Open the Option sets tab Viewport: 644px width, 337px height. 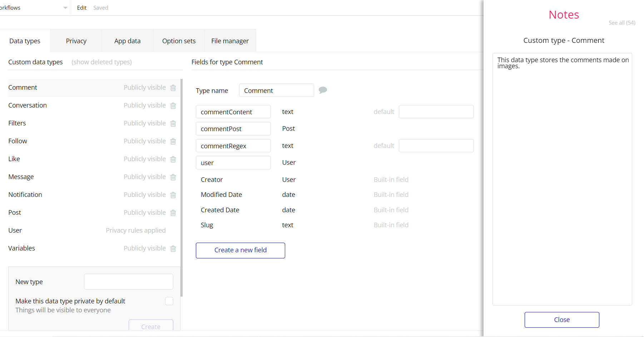(179, 41)
